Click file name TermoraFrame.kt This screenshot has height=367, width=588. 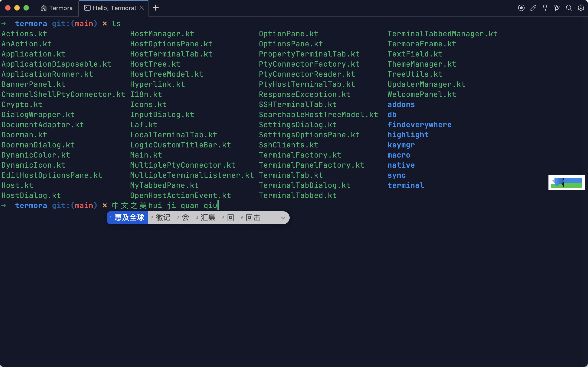pos(422,44)
